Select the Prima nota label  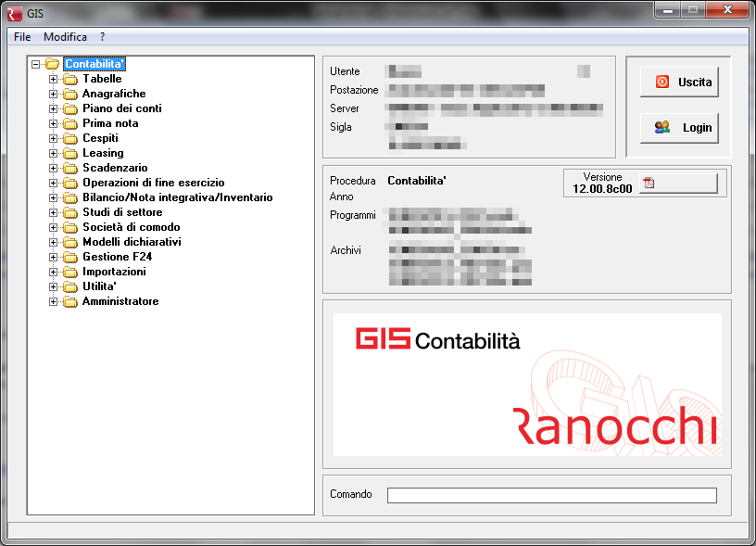pos(110,123)
